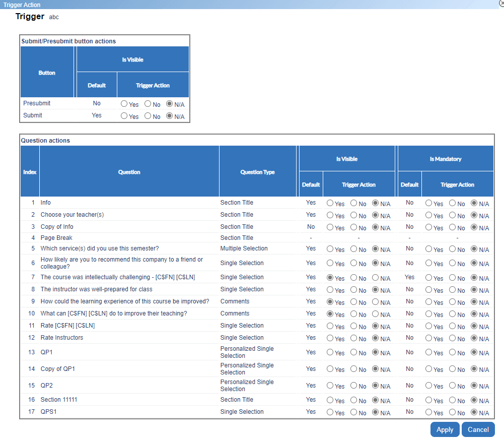This screenshot has height=440, width=504.
Task: Set question 8 Is Visible to Yes
Action: pyautogui.click(x=330, y=290)
